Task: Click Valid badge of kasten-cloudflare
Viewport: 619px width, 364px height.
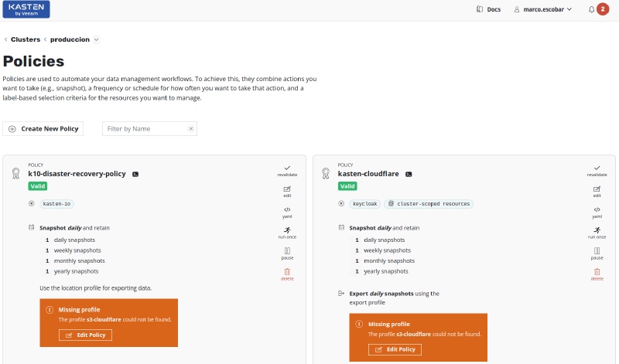Action: coord(347,186)
